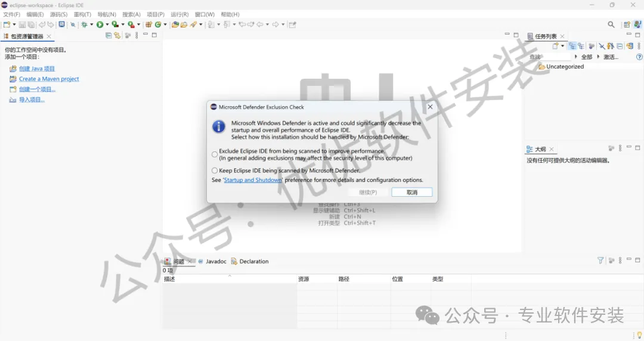Open the Run dropdown arrow
The image size is (644, 341).
107,24
